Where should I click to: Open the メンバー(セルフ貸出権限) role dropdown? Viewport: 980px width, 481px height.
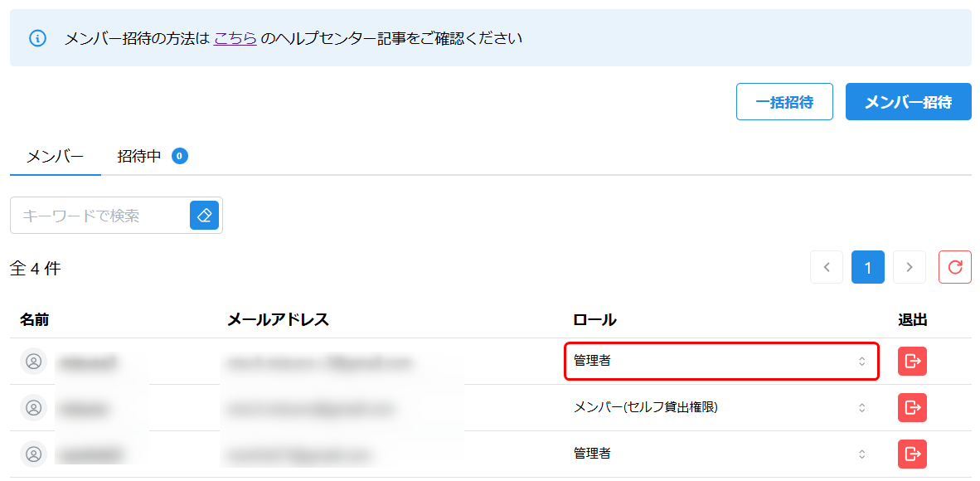coord(721,407)
